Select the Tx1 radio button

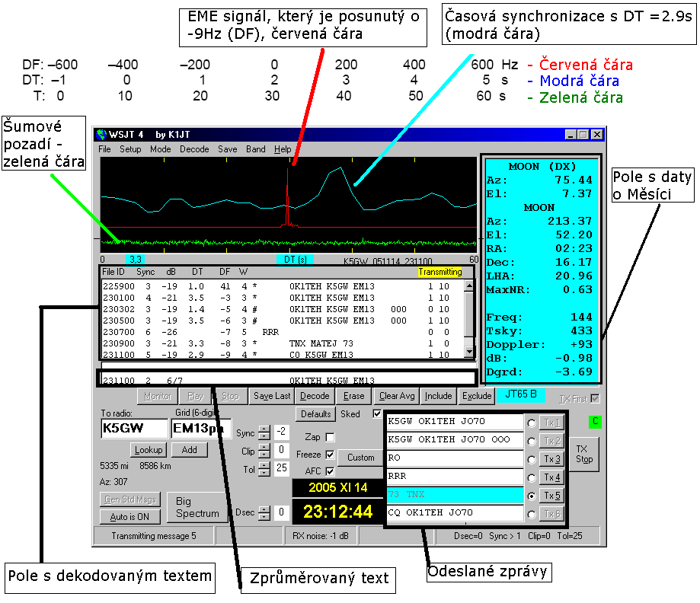click(531, 423)
